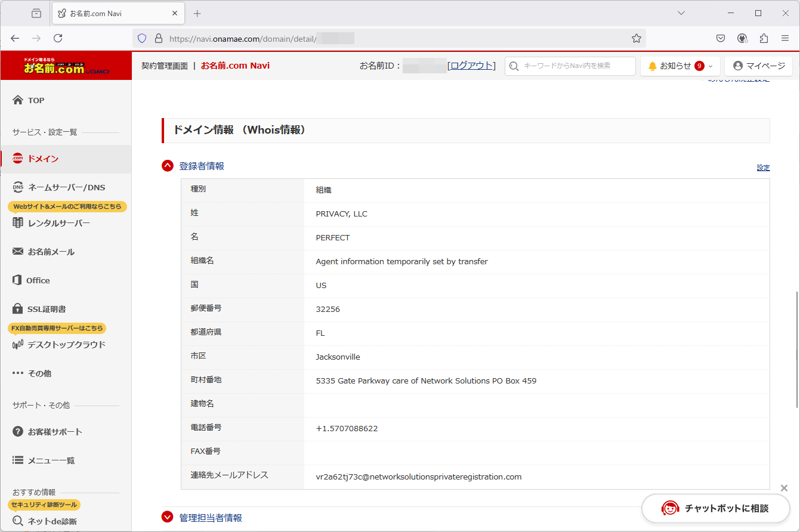This screenshot has height=532, width=800.
Task: Open デスクトップクラウド in the sidebar
Action: pyautogui.click(x=66, y=345)
